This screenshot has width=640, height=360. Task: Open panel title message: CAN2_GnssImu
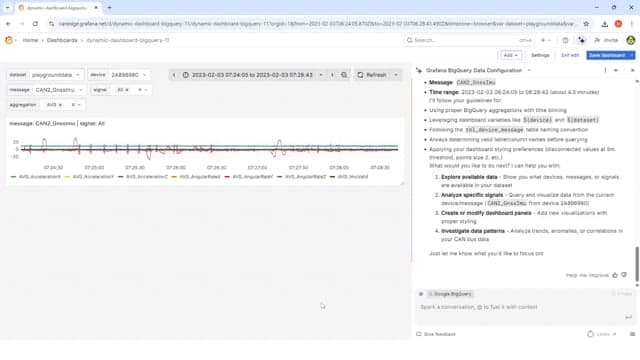[57, 123]
